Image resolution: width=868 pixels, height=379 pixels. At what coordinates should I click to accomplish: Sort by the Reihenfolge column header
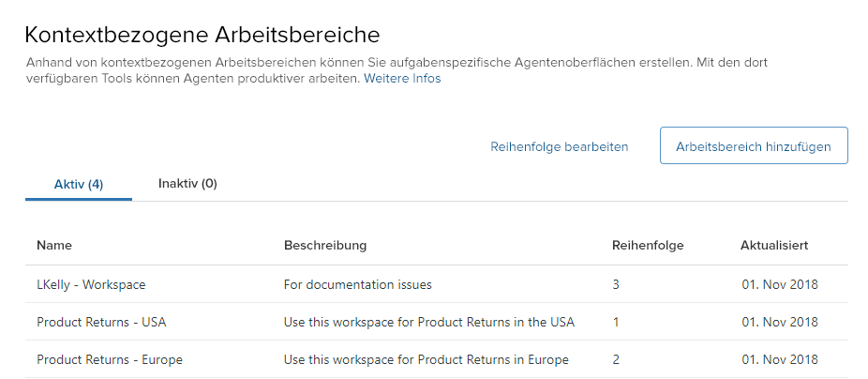(648, 246)
